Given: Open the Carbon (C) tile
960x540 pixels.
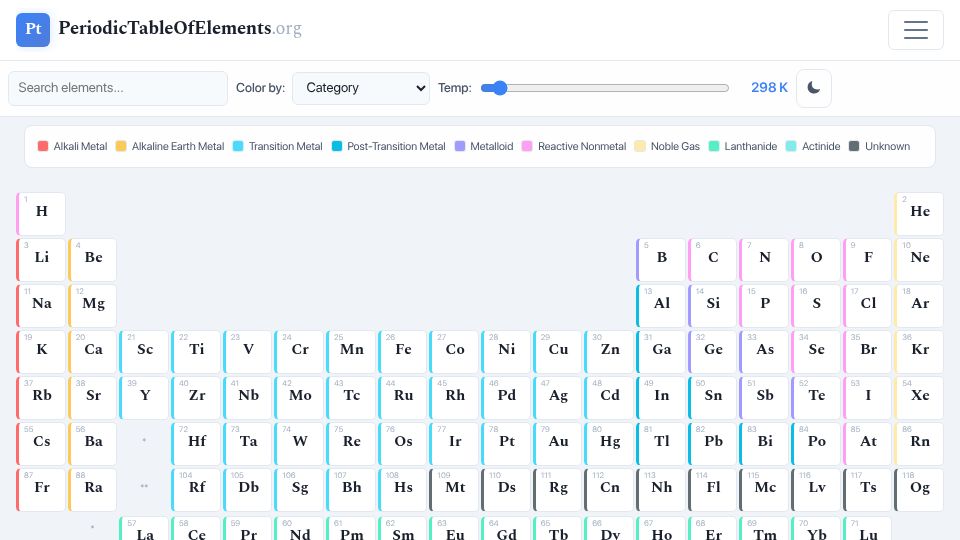Looking at the screenshot, I should click(713, 260).
